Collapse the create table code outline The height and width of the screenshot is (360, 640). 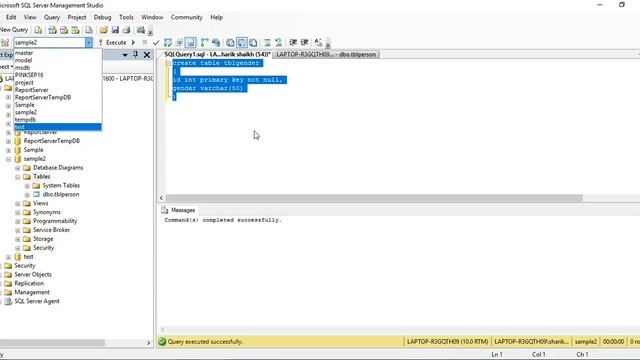[x=168, y=63]
